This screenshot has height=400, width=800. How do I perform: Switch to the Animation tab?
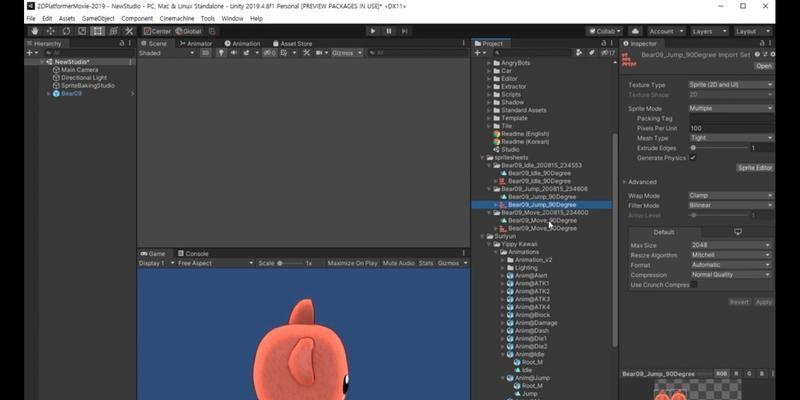pyautogui.click(x=242, y=43)
